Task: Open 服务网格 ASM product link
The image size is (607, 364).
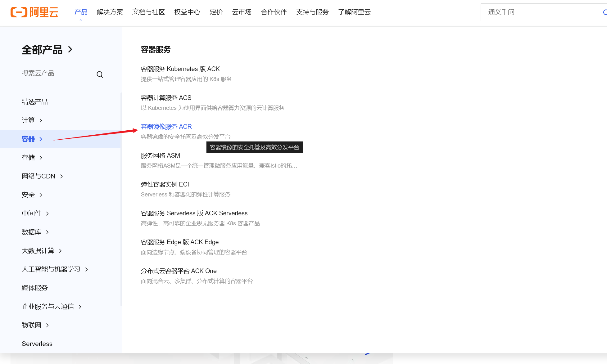Action: point(161,155)
